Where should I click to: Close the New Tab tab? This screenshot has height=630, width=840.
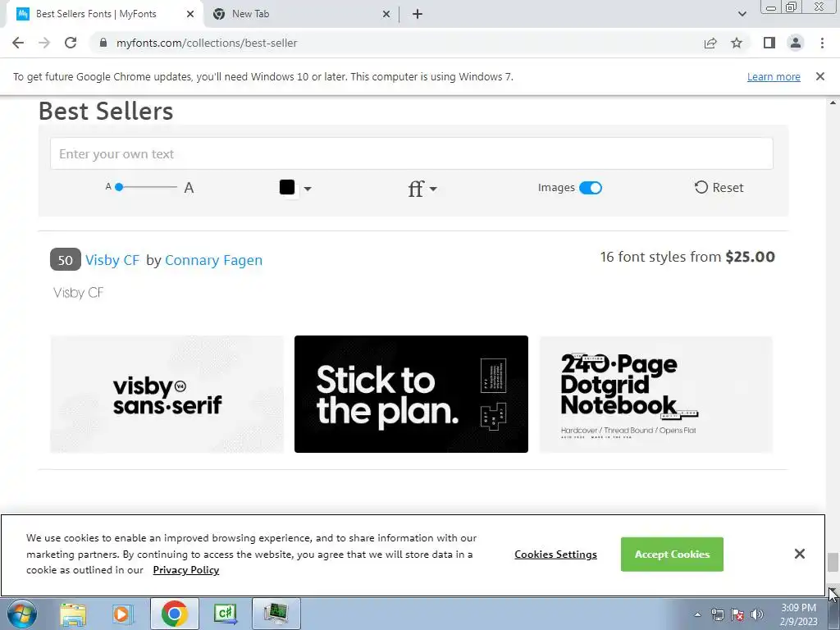coord(386,15)
